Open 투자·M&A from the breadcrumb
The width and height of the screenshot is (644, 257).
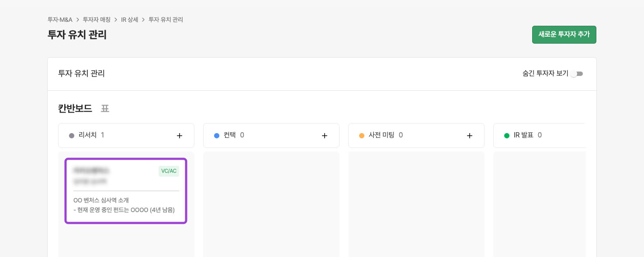click(60, 20)
